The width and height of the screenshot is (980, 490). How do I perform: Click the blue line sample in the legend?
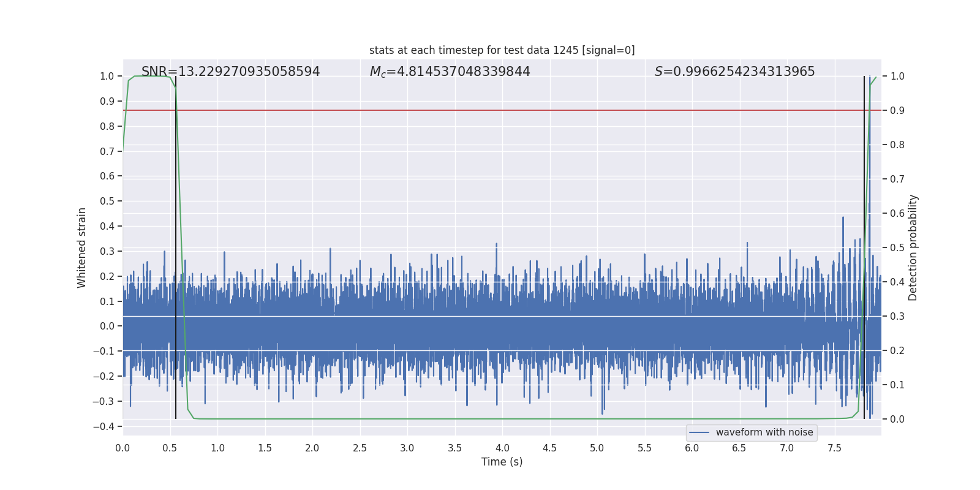click(699, 432)
